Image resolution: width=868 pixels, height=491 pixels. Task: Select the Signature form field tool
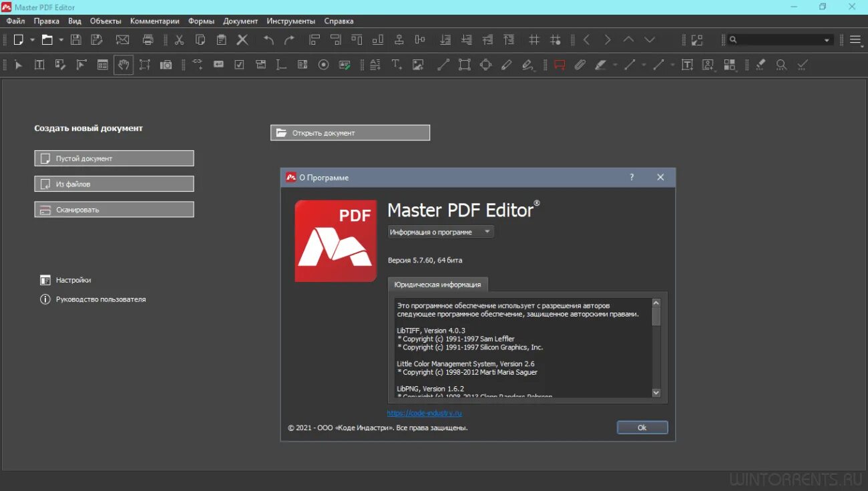345,65
